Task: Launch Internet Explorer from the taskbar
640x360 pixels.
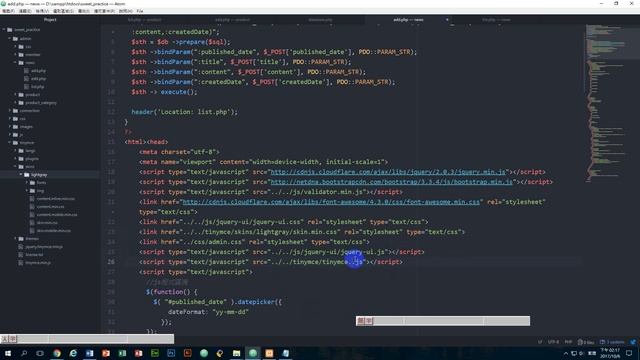Action: coord(73,353)
